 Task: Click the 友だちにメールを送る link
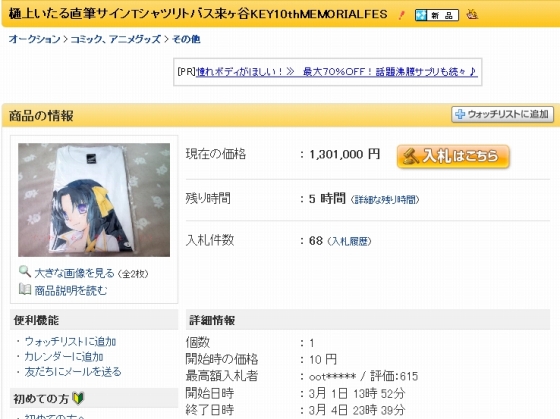coord(73,372)
